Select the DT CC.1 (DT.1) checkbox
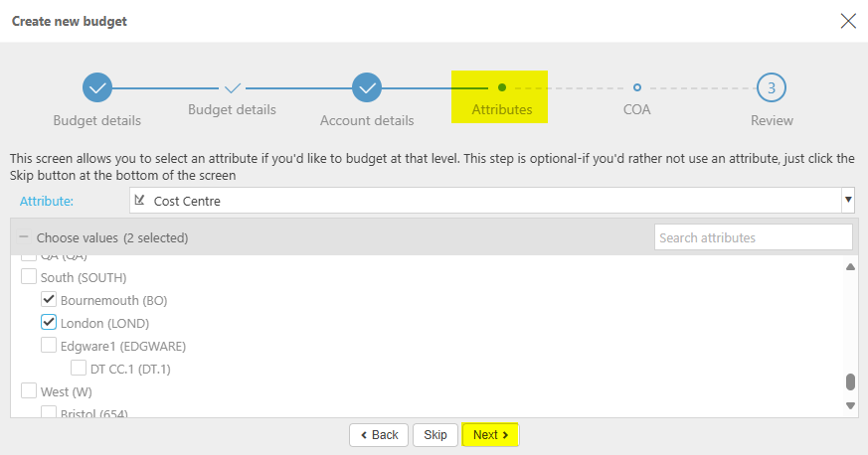Image resolution: width=868 pixels, height=455 pixels. click(x=79, y=369)
